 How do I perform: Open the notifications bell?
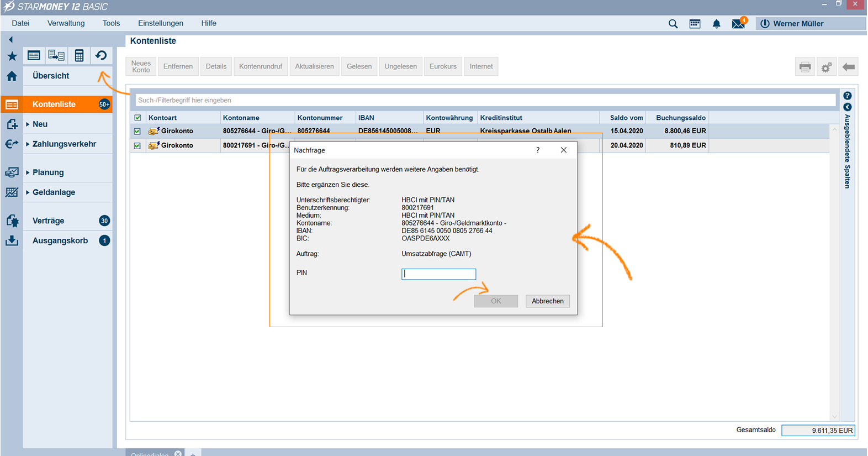point(716,24)
